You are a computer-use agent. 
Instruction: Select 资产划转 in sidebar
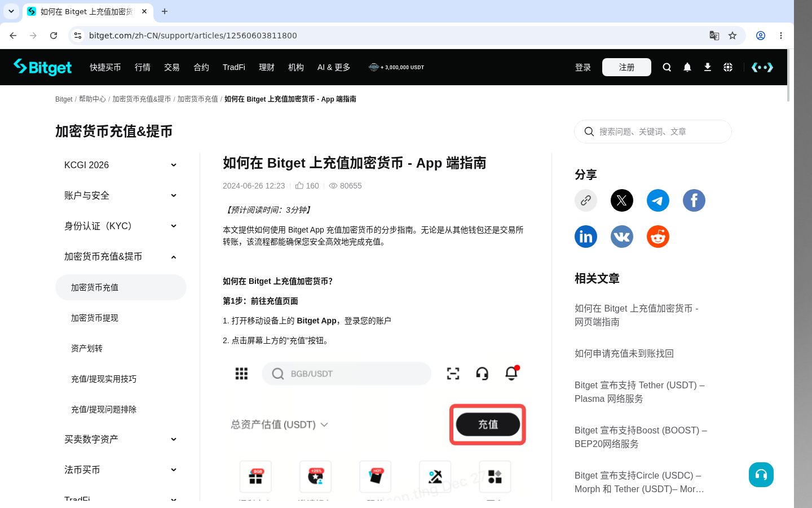coord(121,348)
